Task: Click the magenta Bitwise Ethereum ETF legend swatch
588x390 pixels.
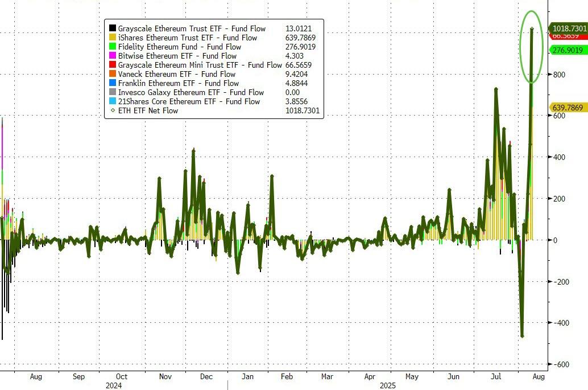Action: point(113,56)
